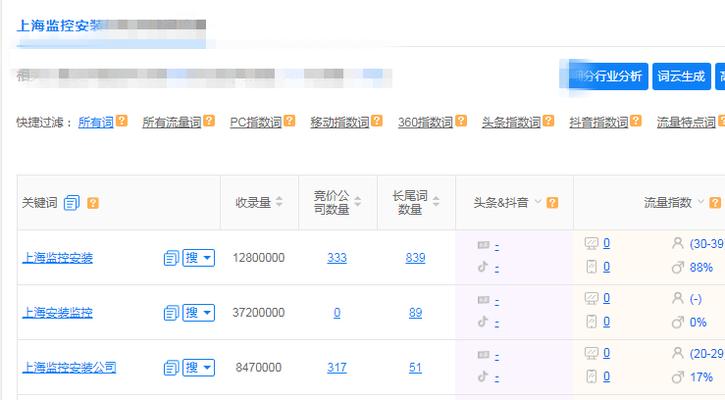
Task: Open help icon next to 头条指数词
Action: tap(548, 121)
